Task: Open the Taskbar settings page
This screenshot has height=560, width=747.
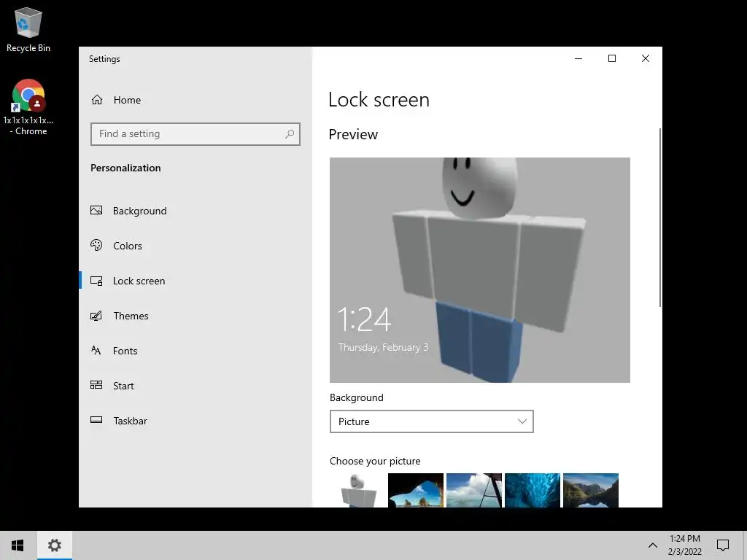Action: pos(196,421)
